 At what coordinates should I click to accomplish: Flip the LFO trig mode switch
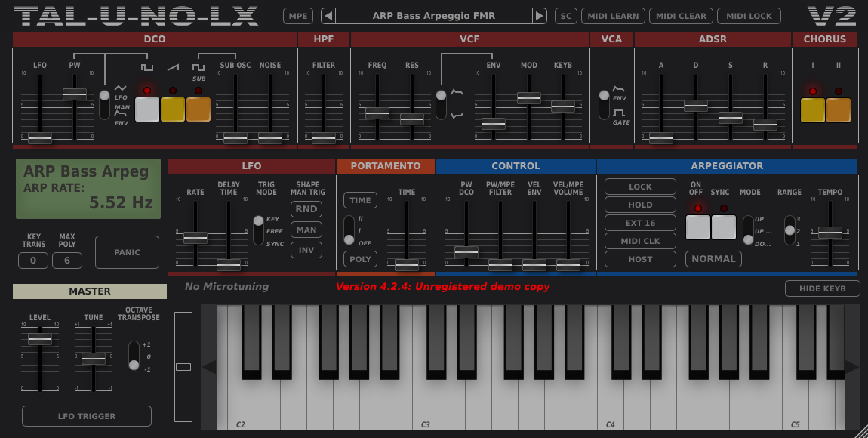click(x=259, y=230)
